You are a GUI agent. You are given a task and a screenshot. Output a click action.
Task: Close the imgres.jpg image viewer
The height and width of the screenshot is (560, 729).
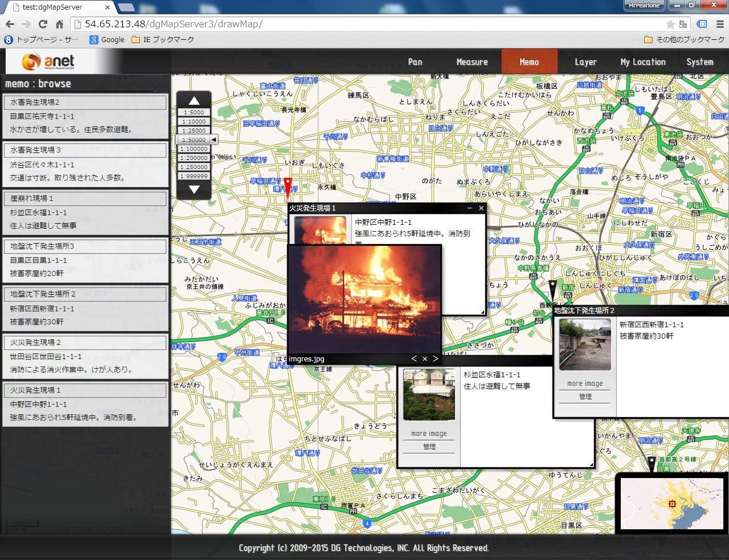(424, 359)
